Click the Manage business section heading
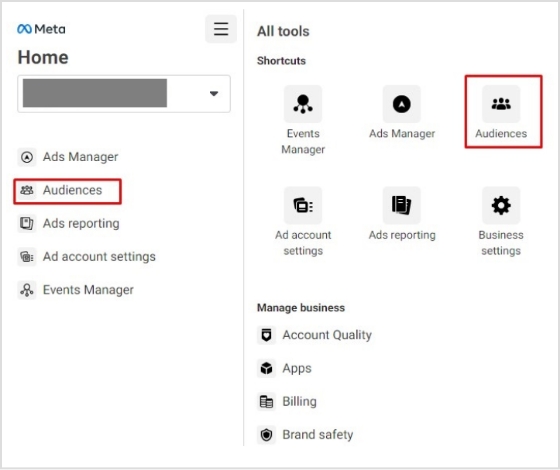 301,308
